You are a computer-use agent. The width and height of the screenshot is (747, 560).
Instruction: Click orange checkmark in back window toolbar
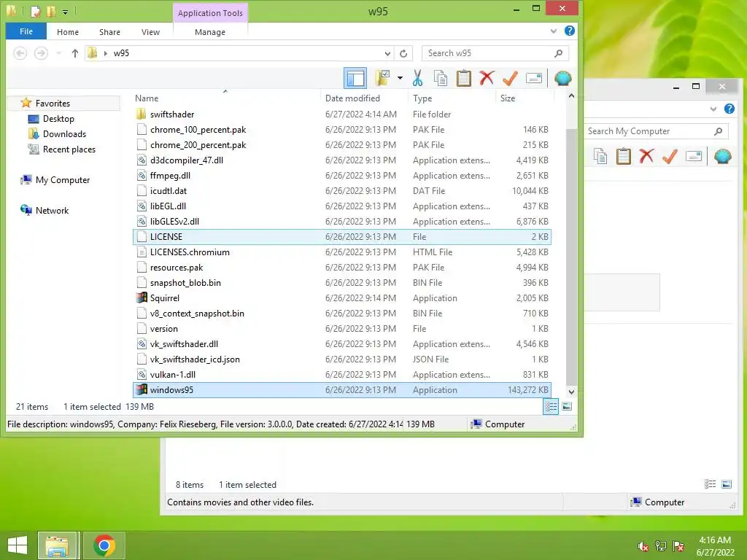click(670, 156)
